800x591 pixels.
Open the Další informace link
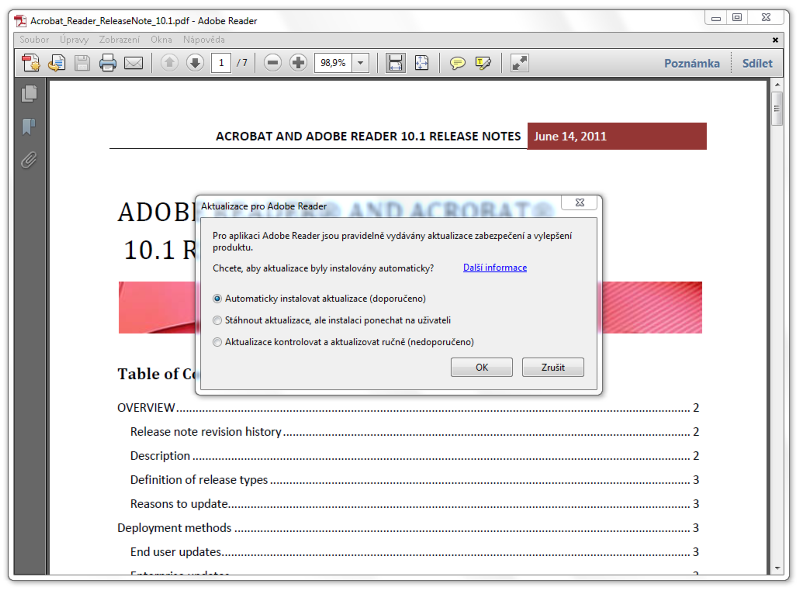click(x=495, y=267)
